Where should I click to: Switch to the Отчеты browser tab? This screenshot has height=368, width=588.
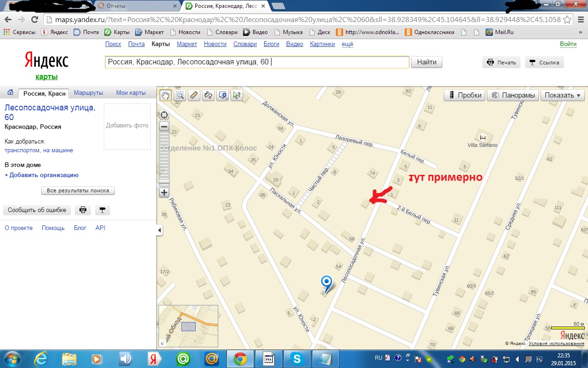click(137, 6)
